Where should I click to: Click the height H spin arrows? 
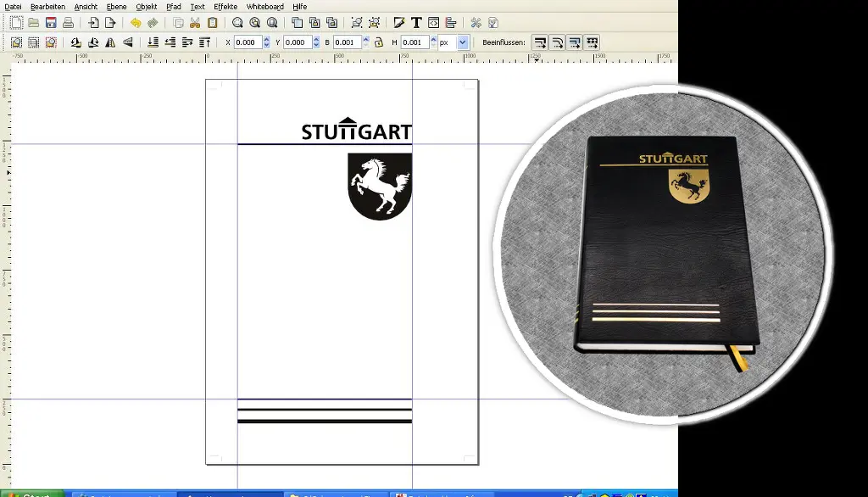433,42
